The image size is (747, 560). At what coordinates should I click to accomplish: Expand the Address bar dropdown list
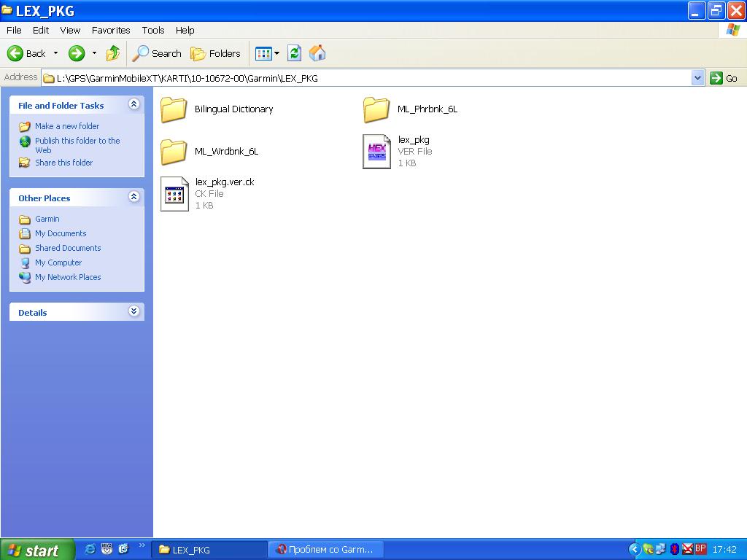click(697, 78)
